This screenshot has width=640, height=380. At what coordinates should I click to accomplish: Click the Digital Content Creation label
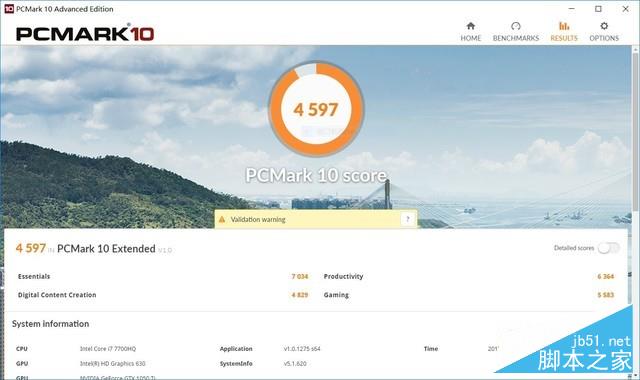57,295
